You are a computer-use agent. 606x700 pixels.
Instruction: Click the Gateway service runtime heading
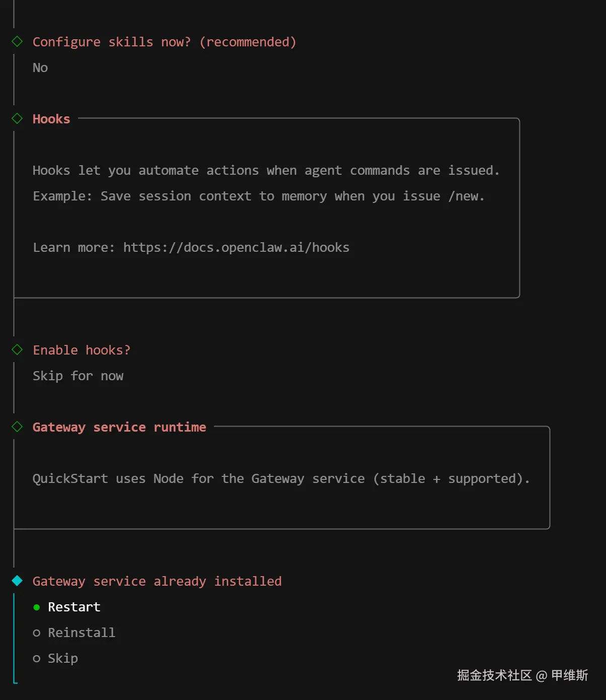119,427
